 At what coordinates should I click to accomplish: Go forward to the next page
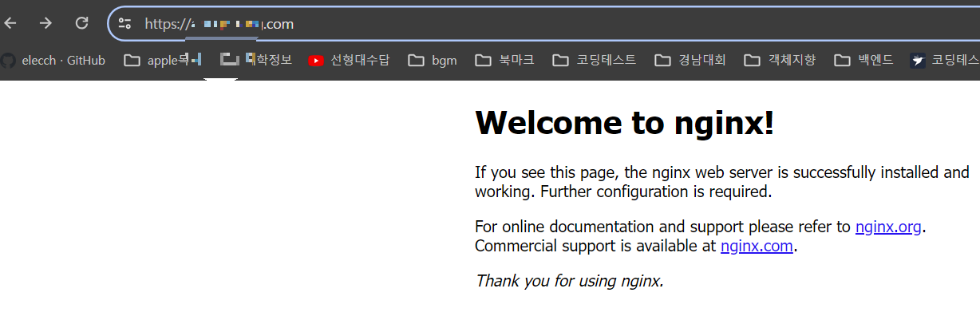(x=45, y=23)
